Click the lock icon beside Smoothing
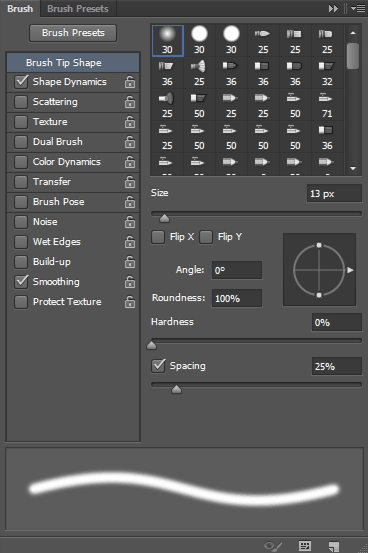Image resolution: width=368 pixels, height=553 pixels. 130,282
